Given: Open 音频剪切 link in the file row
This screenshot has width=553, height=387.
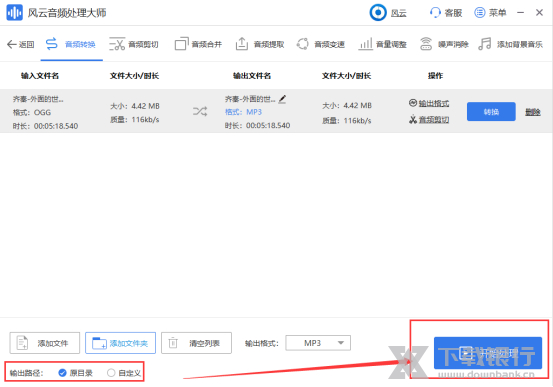Looking at the screenshot, I should [x=433, y=120].
